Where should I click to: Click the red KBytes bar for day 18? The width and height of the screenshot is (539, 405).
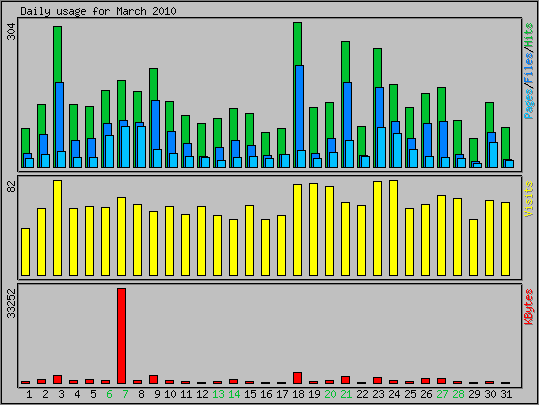pos(297,378)
